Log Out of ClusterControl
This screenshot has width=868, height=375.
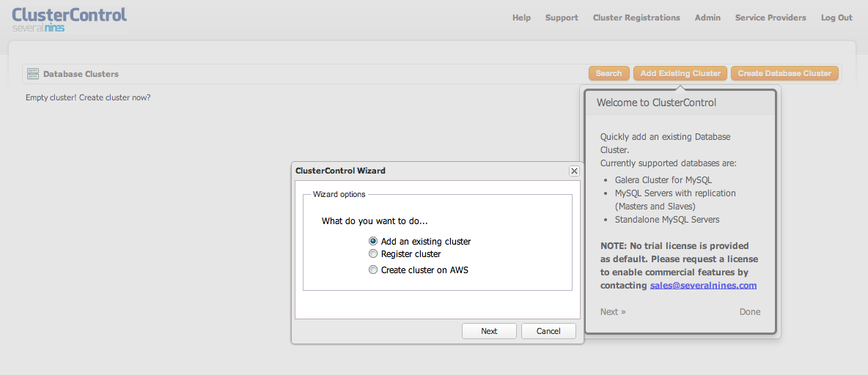click(x=836, y=18)
